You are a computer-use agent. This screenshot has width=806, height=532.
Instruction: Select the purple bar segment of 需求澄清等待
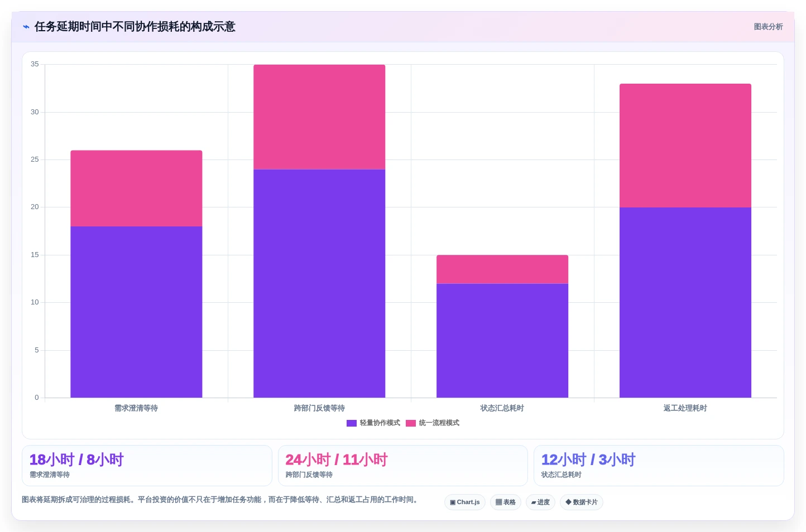coord(136,312)
